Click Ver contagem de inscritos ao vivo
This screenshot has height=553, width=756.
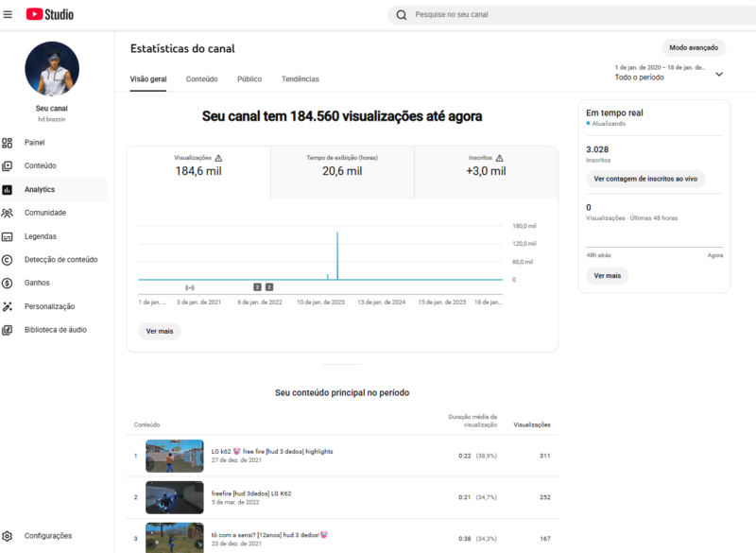pos(644,179)
